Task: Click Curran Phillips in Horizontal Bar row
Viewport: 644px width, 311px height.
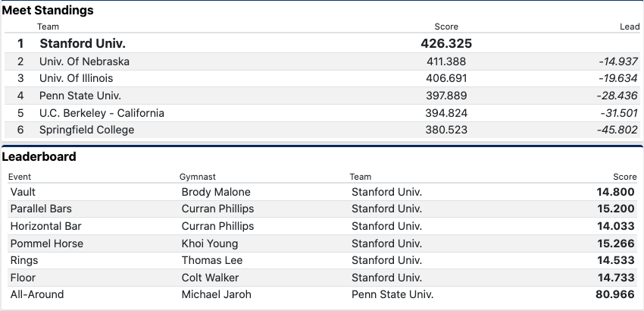Action: tap(217, 226)
